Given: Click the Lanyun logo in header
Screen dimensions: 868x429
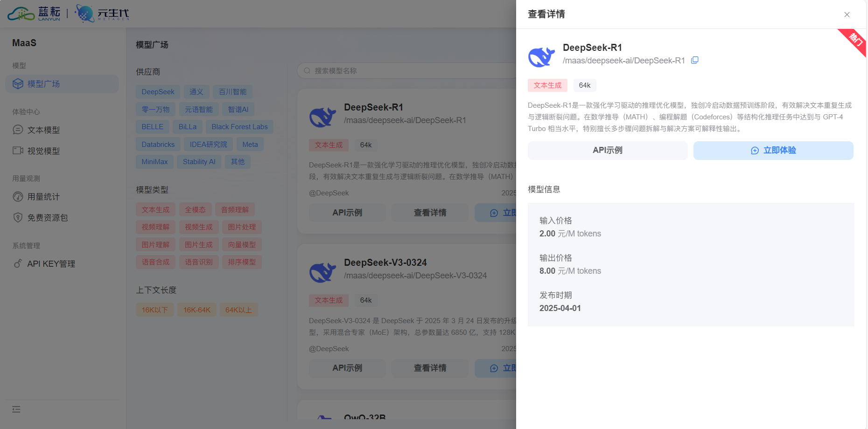Looking at the screenshot, I should (34, 13).
